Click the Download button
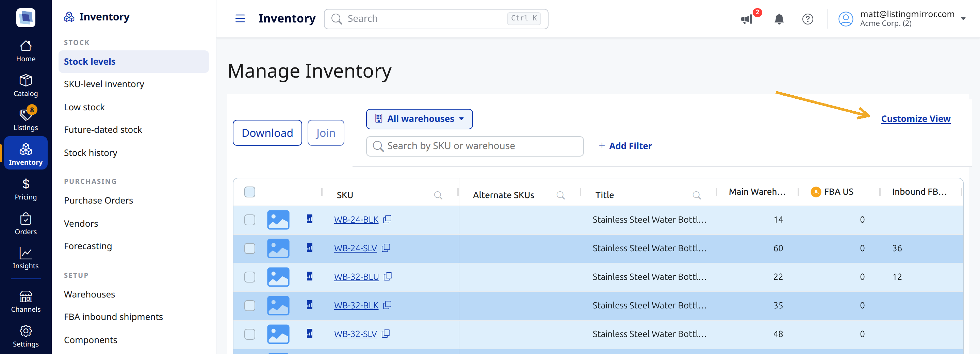Screen dimensions: 980x354 (x=267, y=133)
